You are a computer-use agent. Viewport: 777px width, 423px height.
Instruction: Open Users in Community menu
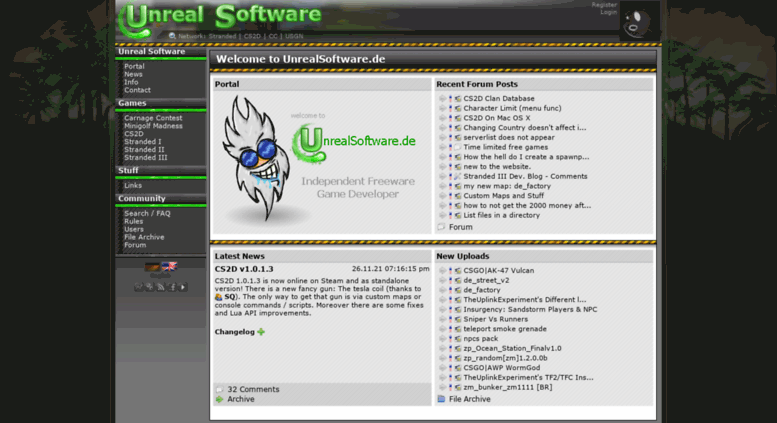pyautogui.click(x=134, y=229)
